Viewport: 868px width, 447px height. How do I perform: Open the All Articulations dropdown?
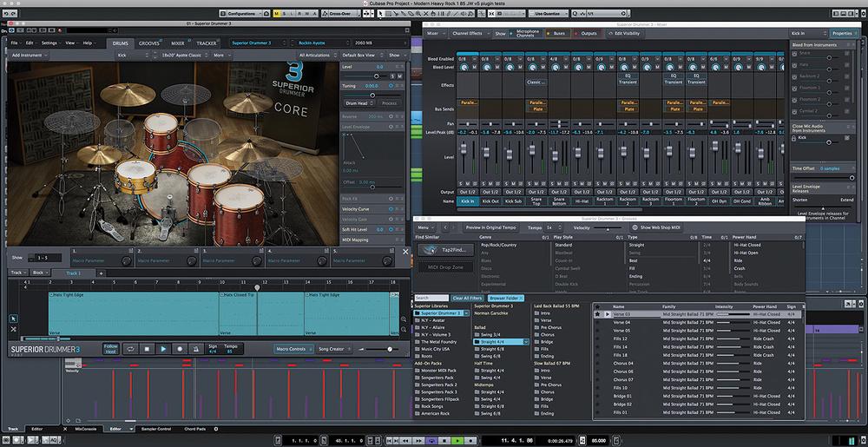[318, 56]
